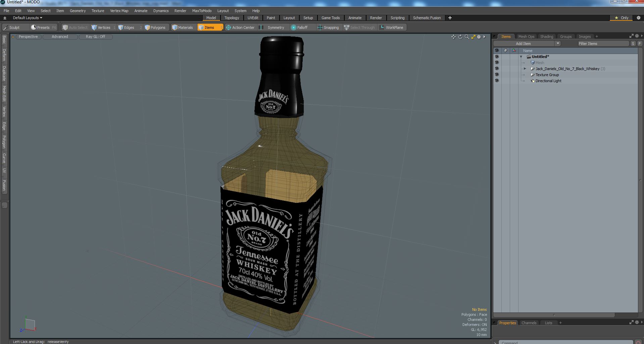Open the layout settings gear at top right
Screen dimensions: 644x344
638,18
